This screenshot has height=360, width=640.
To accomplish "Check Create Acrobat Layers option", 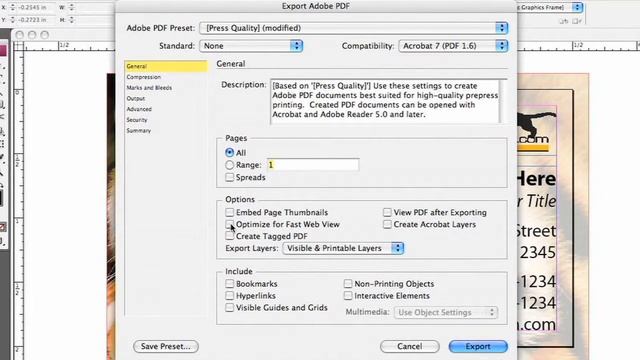I will pyautogui.click(x=387, y=224).
